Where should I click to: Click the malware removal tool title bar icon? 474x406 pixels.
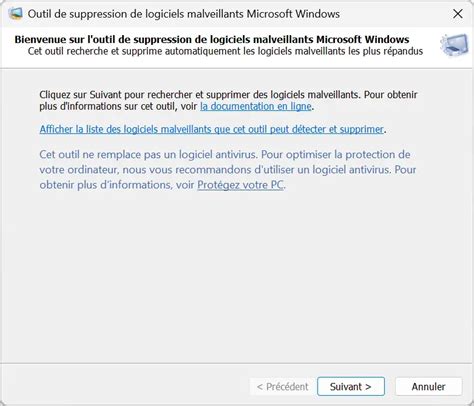pyautogui.click(x=15, y=14)
